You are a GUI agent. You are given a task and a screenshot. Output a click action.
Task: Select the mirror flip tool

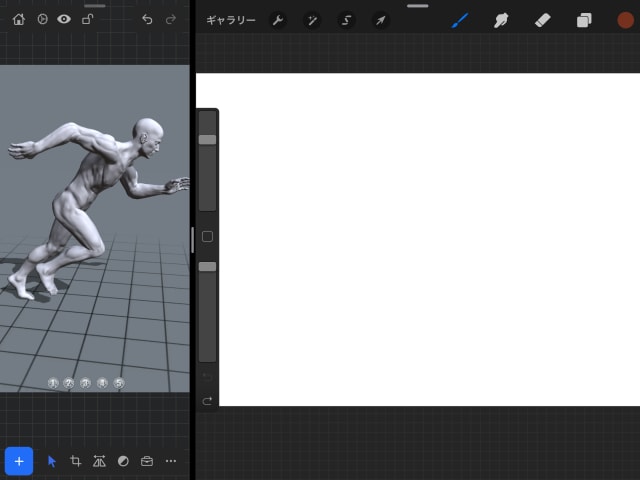(x=99, y=461)
